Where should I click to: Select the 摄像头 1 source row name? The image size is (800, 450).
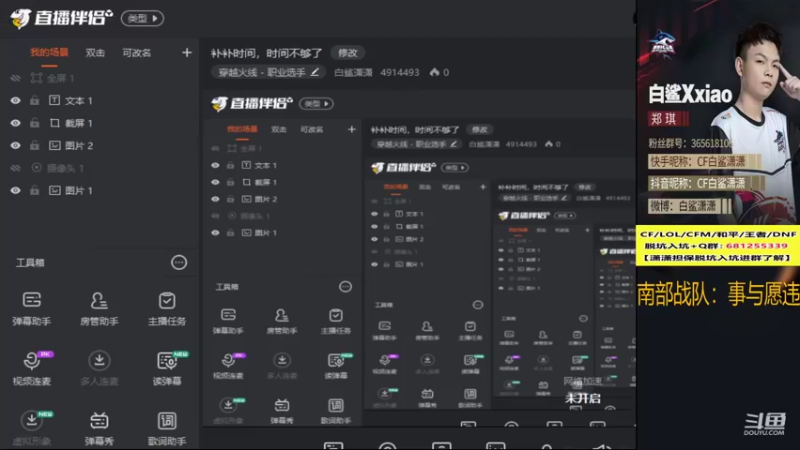coord(65,168)
